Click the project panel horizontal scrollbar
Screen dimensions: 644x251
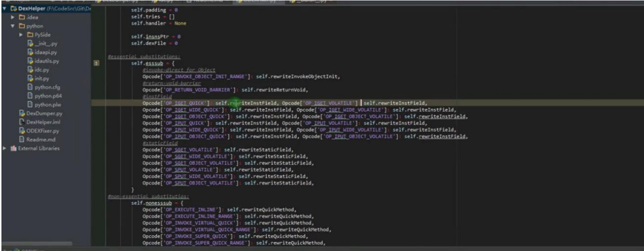coord(36,244)
